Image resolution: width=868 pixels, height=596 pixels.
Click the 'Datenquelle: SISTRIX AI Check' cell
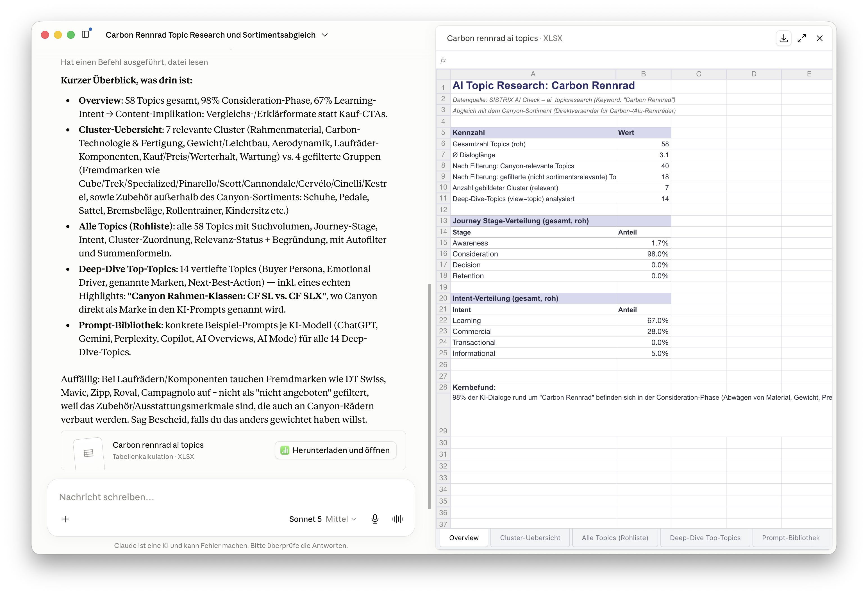tap(563, 100)
